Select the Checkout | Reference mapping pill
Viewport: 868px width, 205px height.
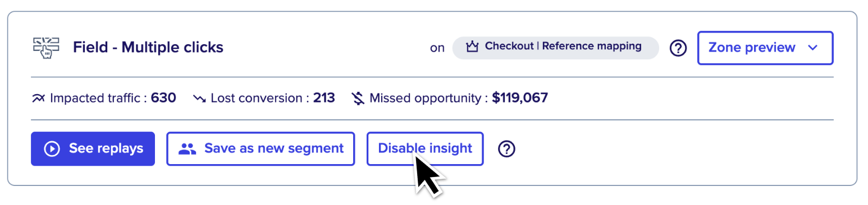pyautogui.click(x=555, y=48)
